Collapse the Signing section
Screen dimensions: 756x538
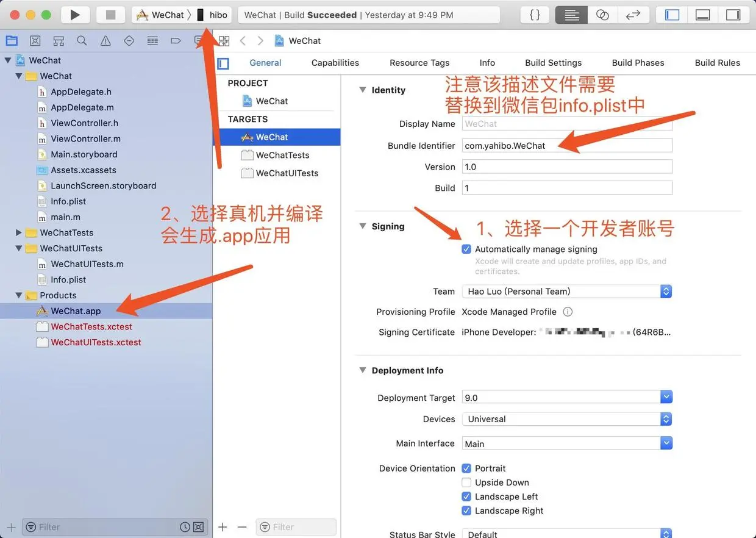(x=363, y=226)
